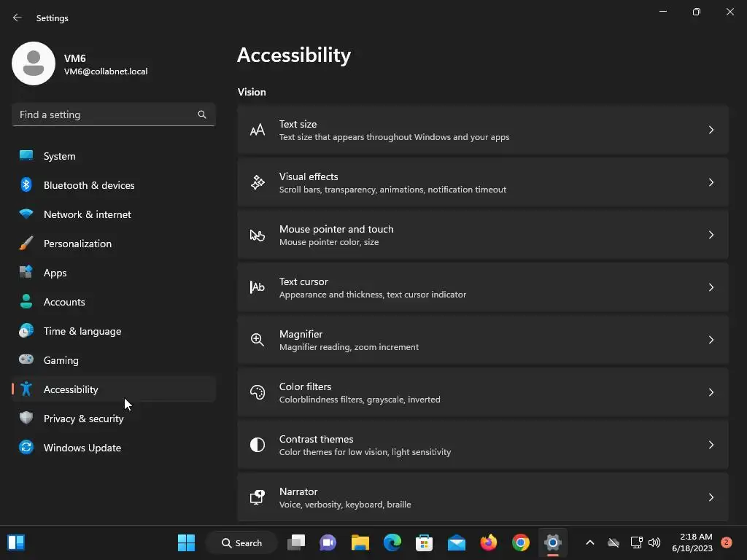Image resolution: width=747 pixels, height=560 pixels.
Task: Click the Mouse pointer and touch icon
Action: pos(258,235)
